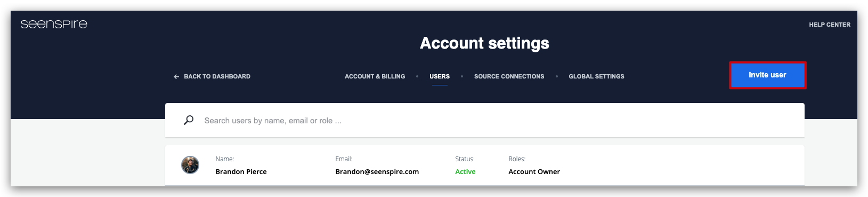Switch to Account & Billing tab

[375, 76]
